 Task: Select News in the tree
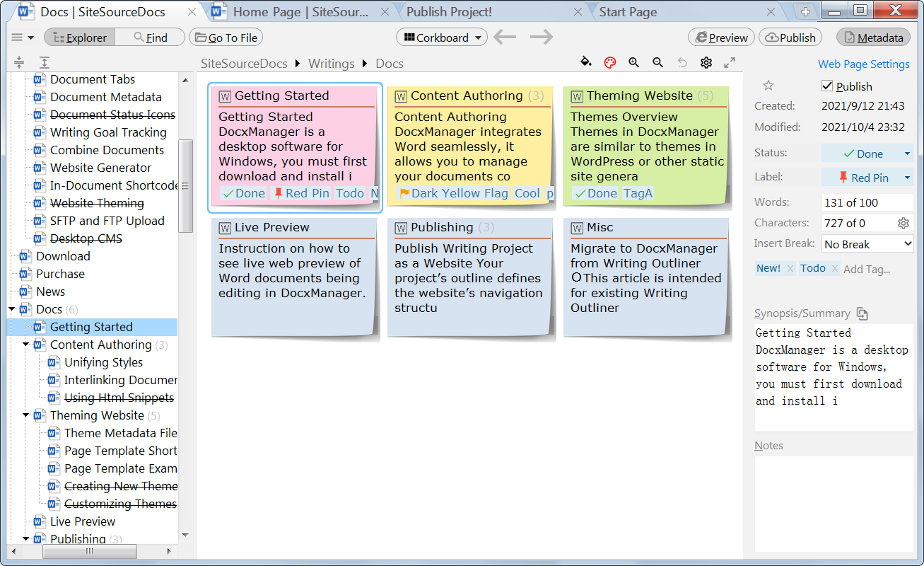[50, 291]
